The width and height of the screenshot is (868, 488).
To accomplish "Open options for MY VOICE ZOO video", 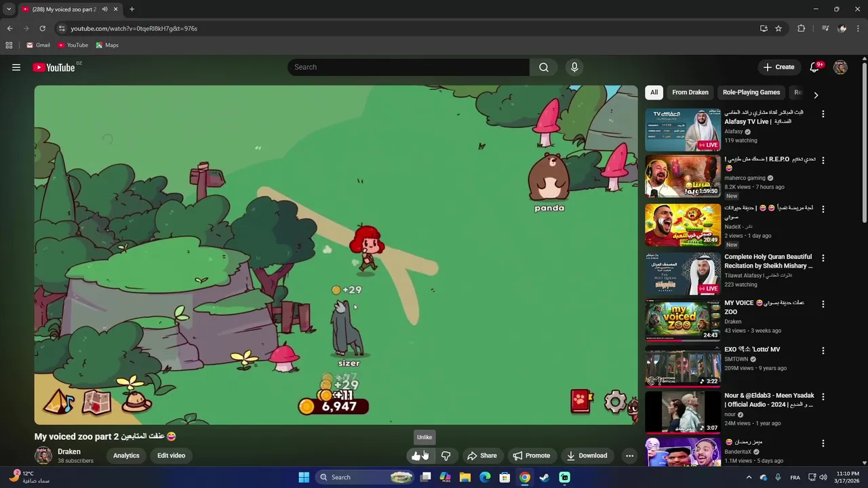I will pyautogui.click(x=823, y=304).
